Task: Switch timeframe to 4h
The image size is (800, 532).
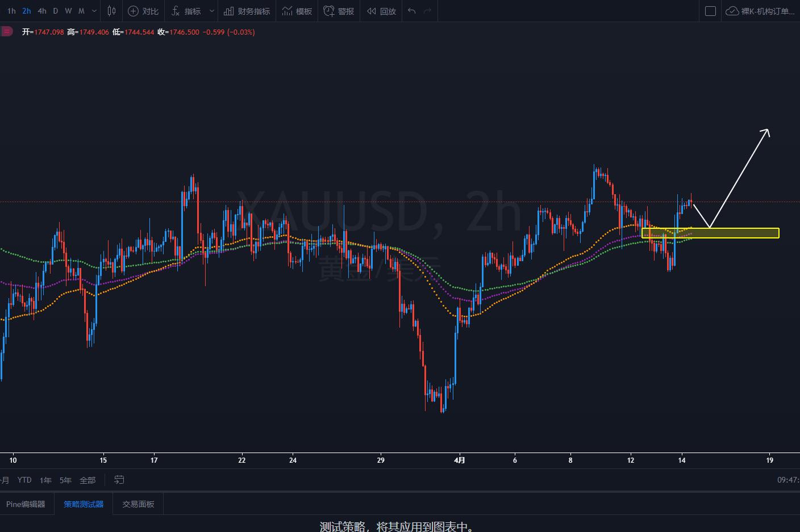Action: pos(42,11)
